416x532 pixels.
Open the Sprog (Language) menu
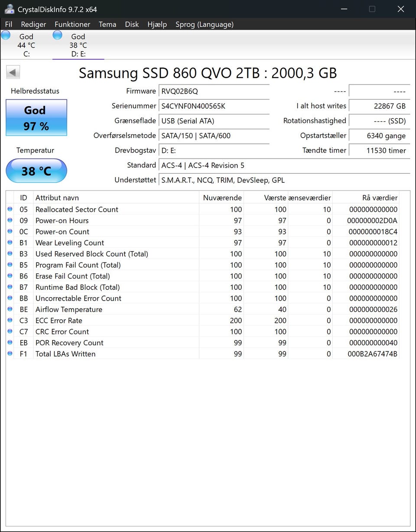click(205, 24)
